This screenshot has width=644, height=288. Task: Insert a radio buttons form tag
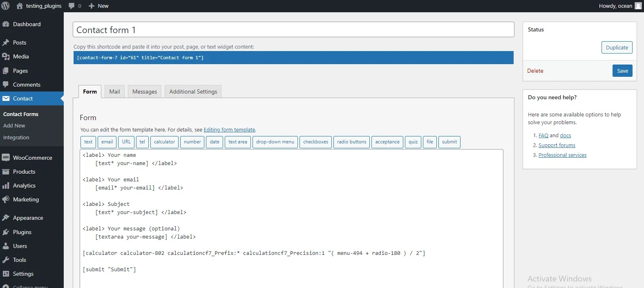pos(351,142)
